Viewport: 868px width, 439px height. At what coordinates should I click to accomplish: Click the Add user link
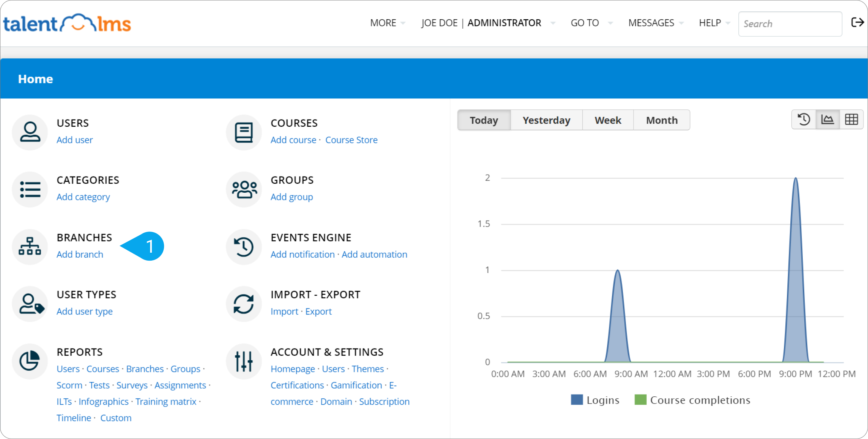click(x=75, y=140)
